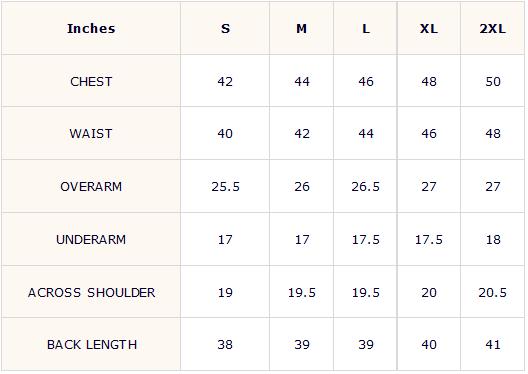Click back length value 41

[x=493, y=344]
